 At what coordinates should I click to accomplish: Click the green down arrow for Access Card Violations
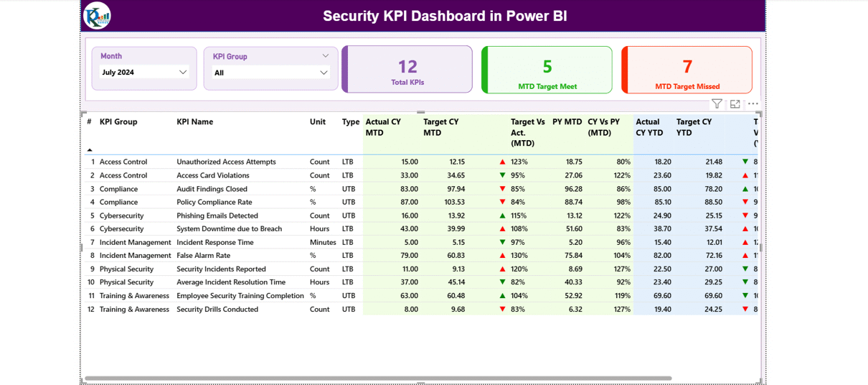502,175
